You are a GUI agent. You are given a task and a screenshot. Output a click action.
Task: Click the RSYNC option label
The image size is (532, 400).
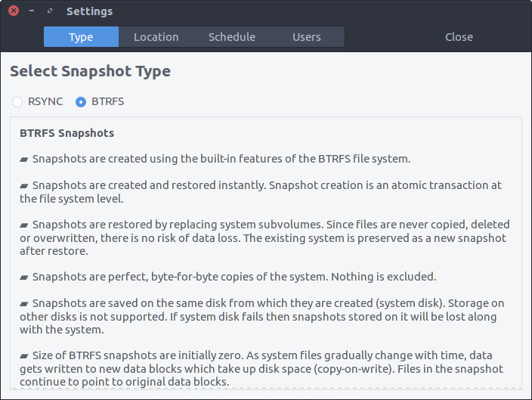(x=45, y=101)
